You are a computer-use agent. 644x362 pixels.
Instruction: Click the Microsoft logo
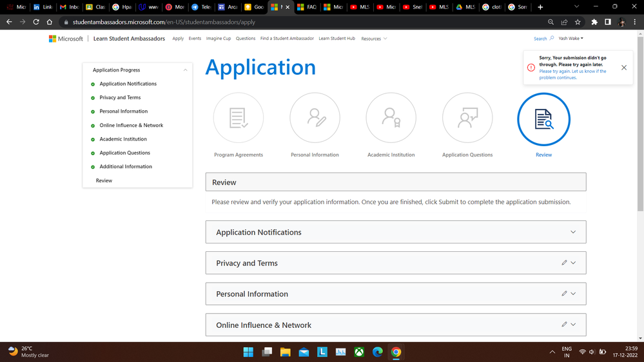66,39
